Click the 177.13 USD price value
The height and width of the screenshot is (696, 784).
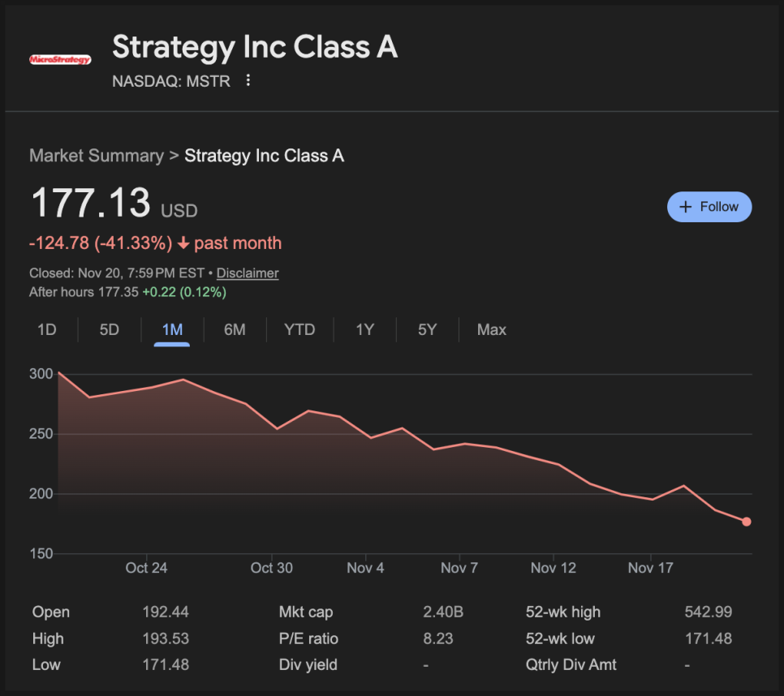pos(91,203)
